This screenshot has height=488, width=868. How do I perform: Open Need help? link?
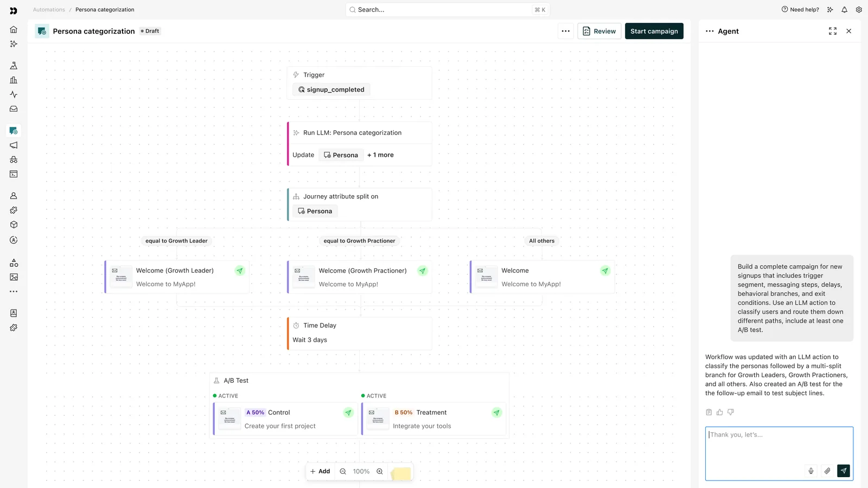800,10
